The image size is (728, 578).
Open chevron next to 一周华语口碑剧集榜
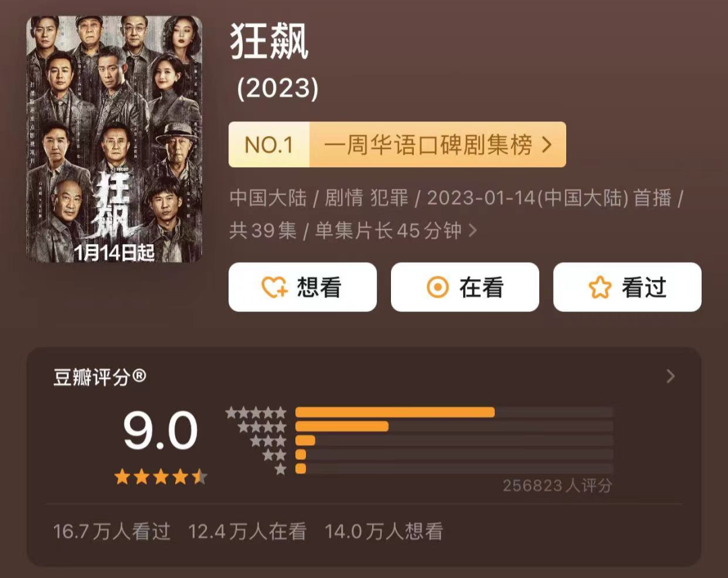(547, 144)
